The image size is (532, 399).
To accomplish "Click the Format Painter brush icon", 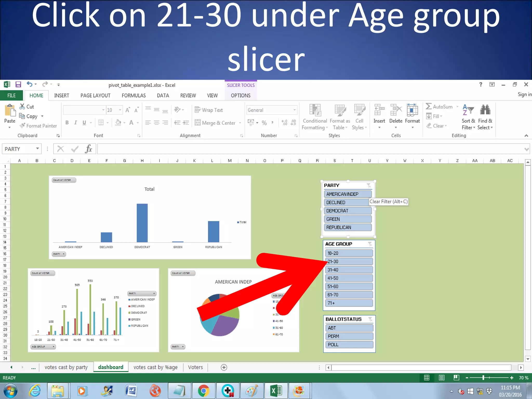I will point(23,126).
